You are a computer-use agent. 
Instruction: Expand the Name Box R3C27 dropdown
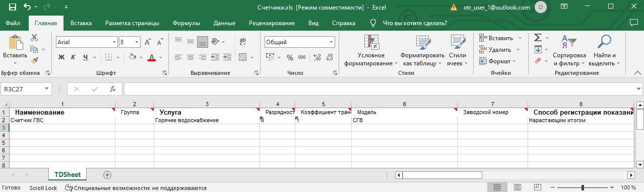[x=47, y=89]
